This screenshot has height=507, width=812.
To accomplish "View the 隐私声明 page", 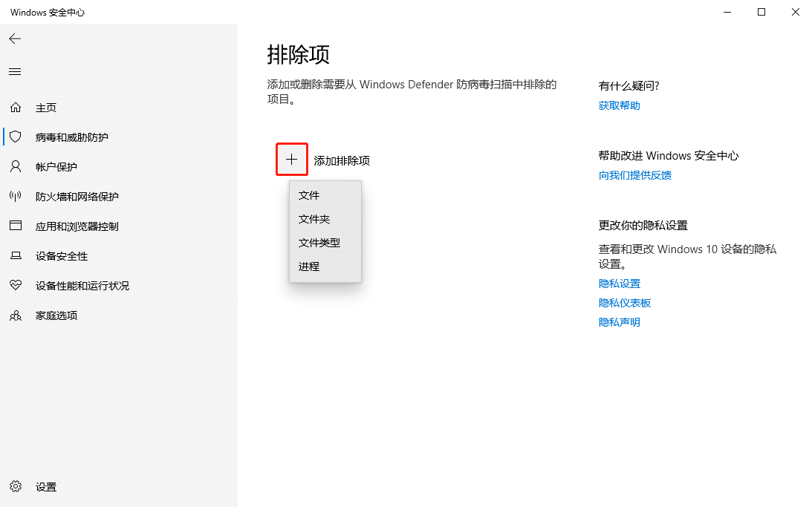I will (619, 321).
